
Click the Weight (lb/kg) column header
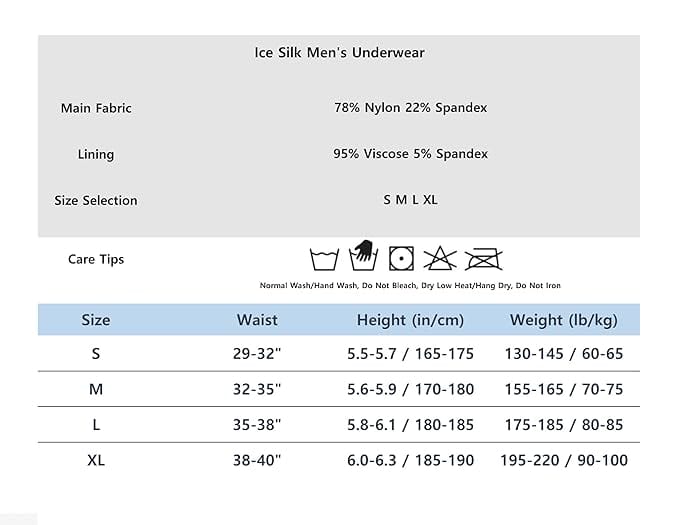click(563, 320)
